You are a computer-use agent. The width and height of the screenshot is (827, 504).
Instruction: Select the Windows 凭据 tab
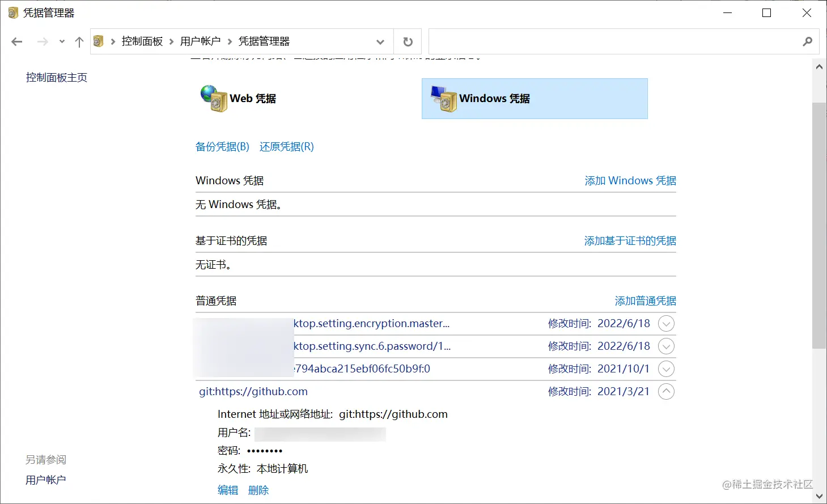pyautogui.click(x=535, y=99)
